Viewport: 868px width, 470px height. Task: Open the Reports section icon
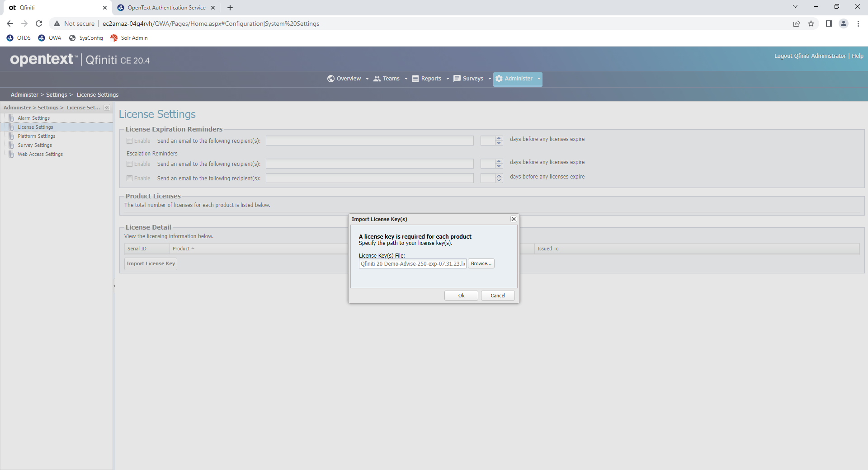point(416,79)
